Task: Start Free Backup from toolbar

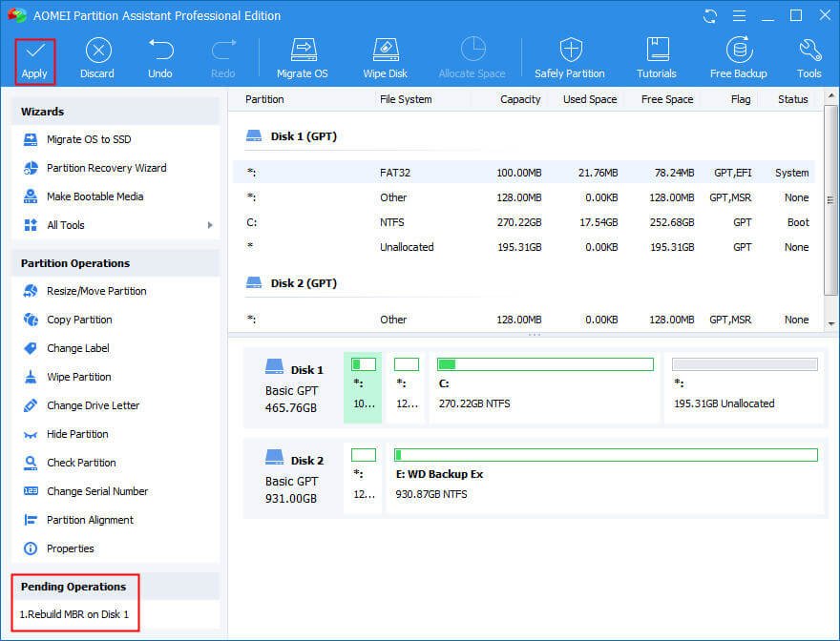Action: 738,59
